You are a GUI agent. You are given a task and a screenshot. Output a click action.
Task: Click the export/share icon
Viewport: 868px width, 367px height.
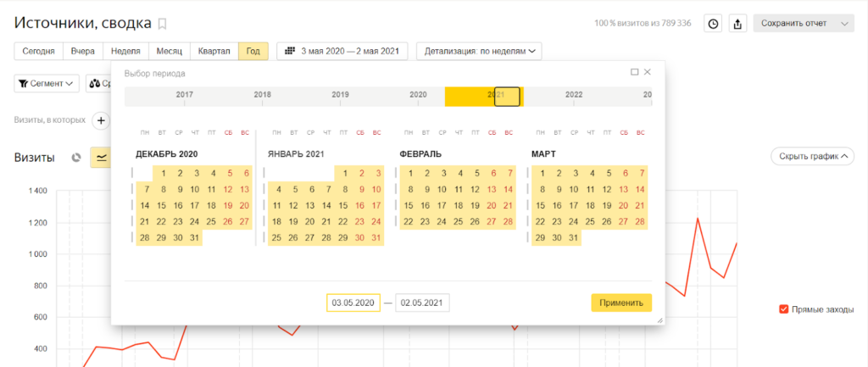[x=737, y=24]
